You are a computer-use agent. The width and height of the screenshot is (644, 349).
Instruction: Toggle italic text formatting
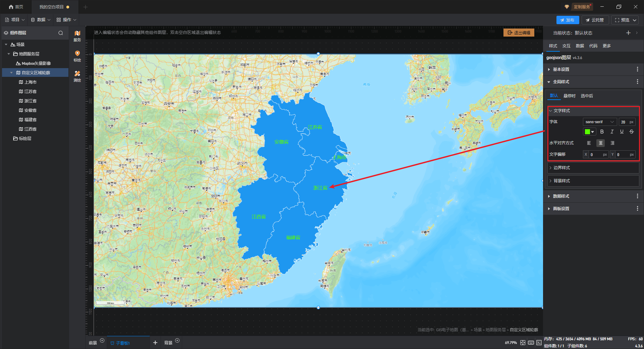(612, 132)
